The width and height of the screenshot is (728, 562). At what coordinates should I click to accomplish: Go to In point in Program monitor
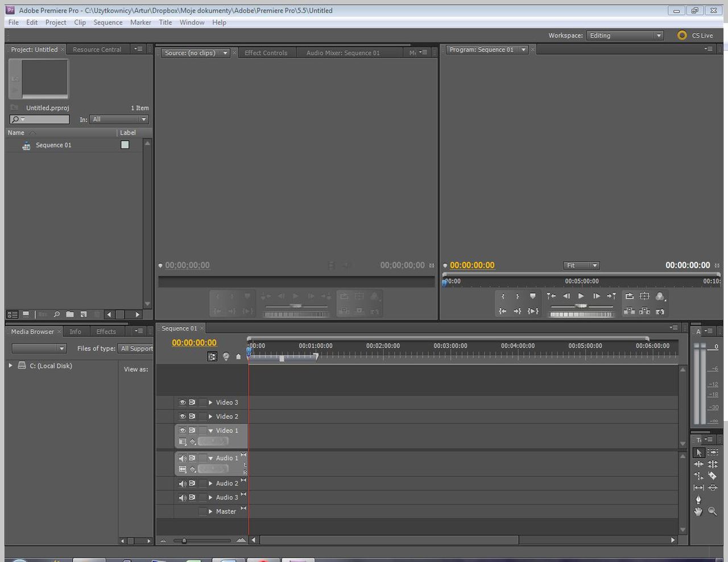[503, 311]
